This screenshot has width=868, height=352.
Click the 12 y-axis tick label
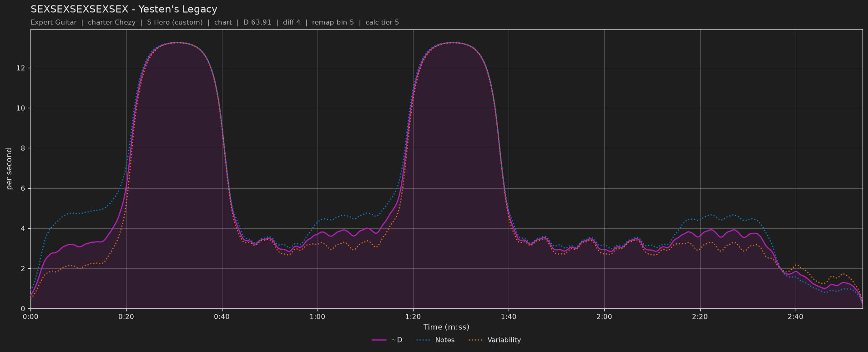click(22, 68)
